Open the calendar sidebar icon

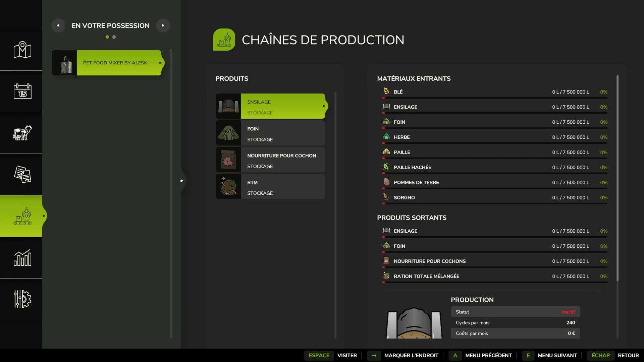pos(22,91)
